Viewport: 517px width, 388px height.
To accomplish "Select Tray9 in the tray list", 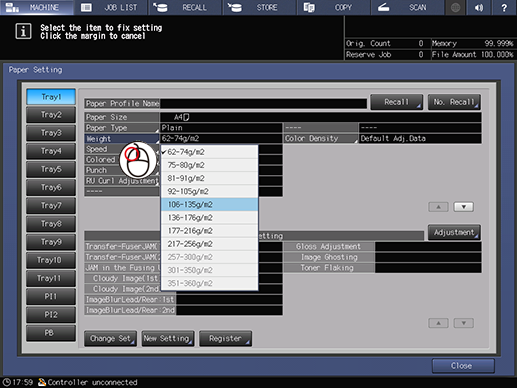I will (51, 242).
